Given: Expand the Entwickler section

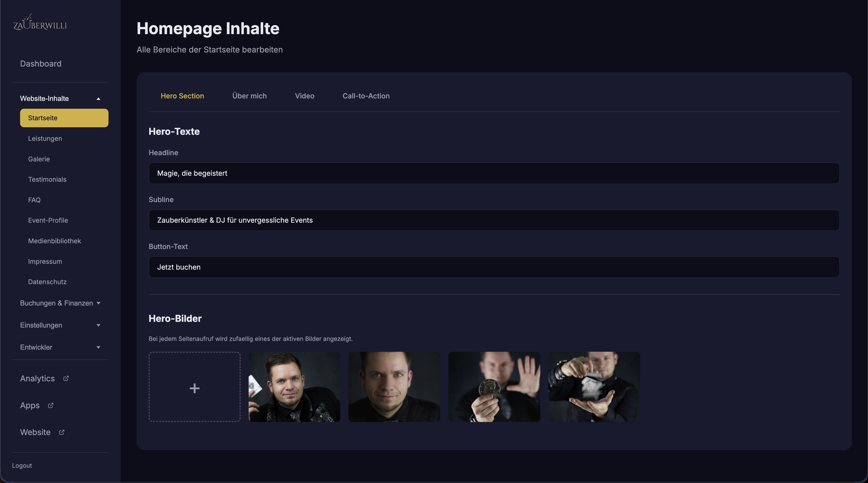Looking at the screenshot, I should (x=98, y=347).
